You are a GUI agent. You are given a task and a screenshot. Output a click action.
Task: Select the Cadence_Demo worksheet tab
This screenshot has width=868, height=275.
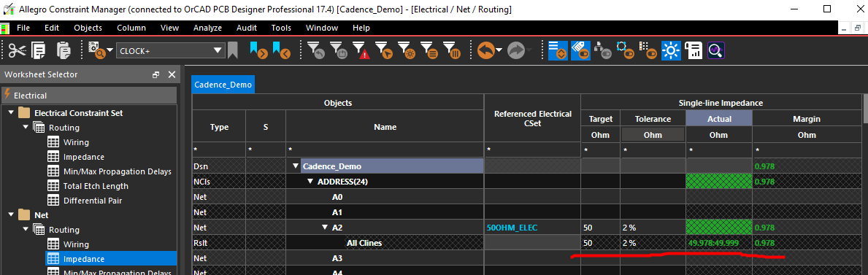[223, 85]
